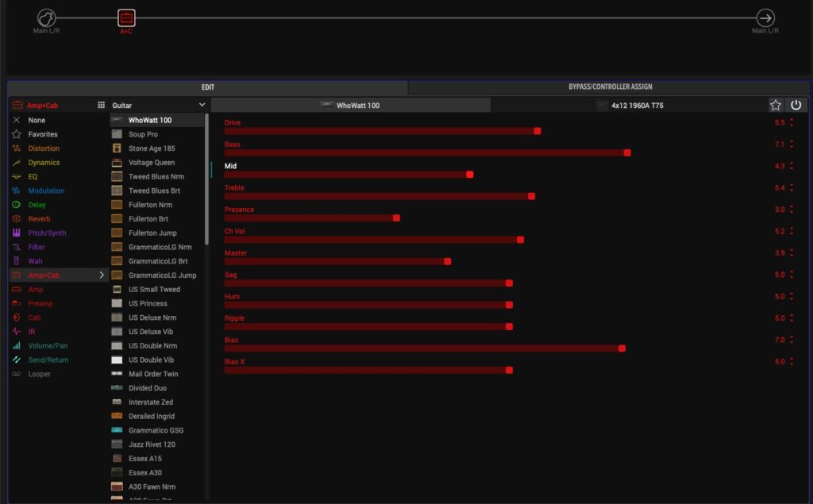Screen dimensions: 813x504
Task: Expand the Amp+Cab category chevron
Action: click(x=101, y=275)
